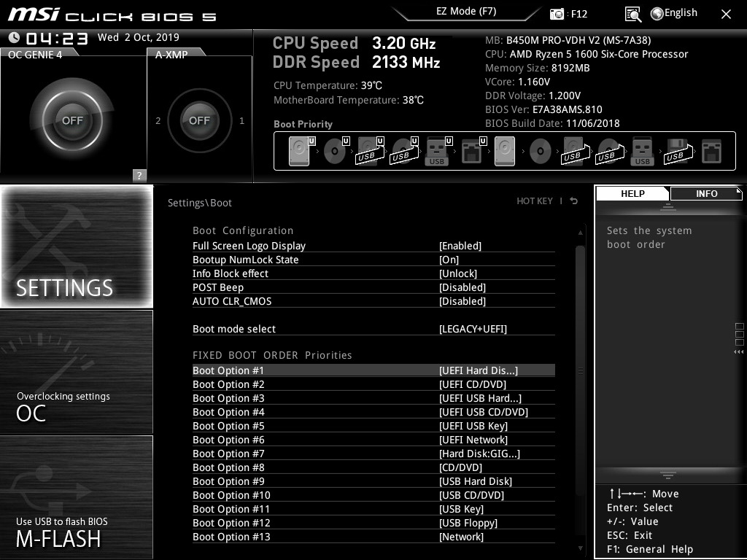747x560 pixels.
Task: Select the UEFI hard disk boot priority icon
Action: [301, 151]
